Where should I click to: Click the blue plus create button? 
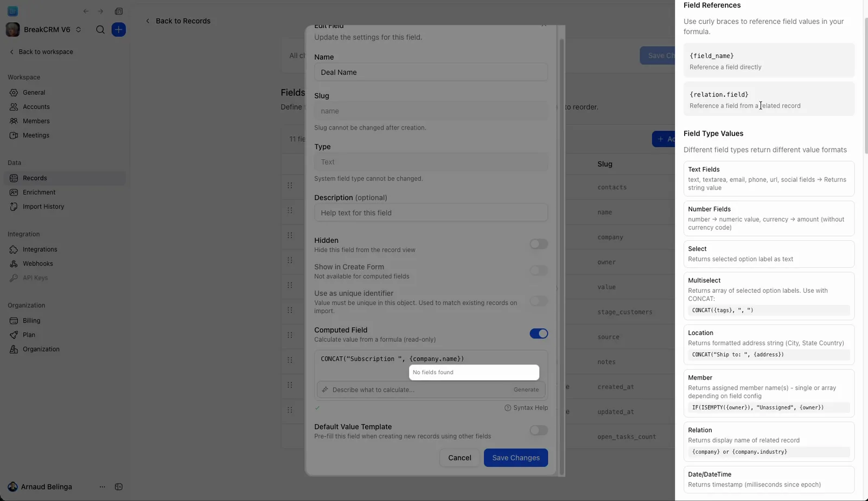(x=119, y=30)
